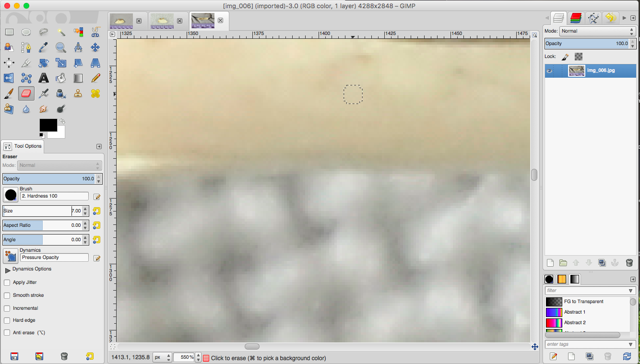640x364 pixels.
Task: Open the gradient filter dropdown arrow
Action: 631,291
